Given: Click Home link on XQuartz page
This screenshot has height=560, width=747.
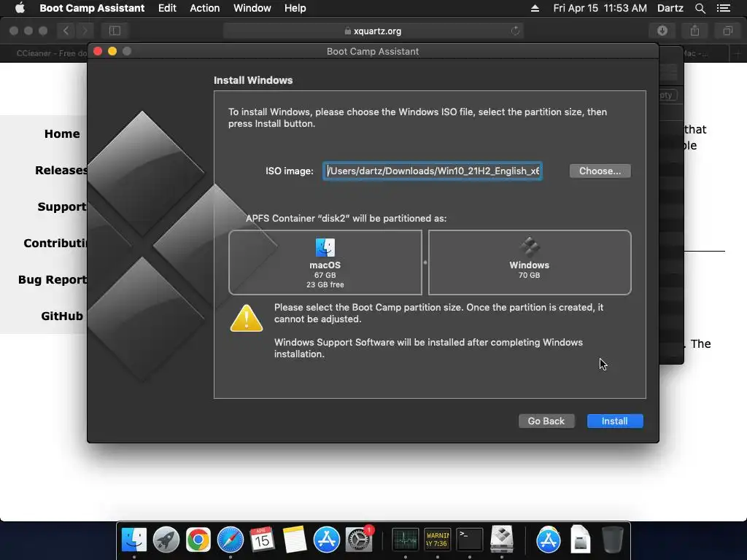Looking at the screenshot, I should (62, 134).
